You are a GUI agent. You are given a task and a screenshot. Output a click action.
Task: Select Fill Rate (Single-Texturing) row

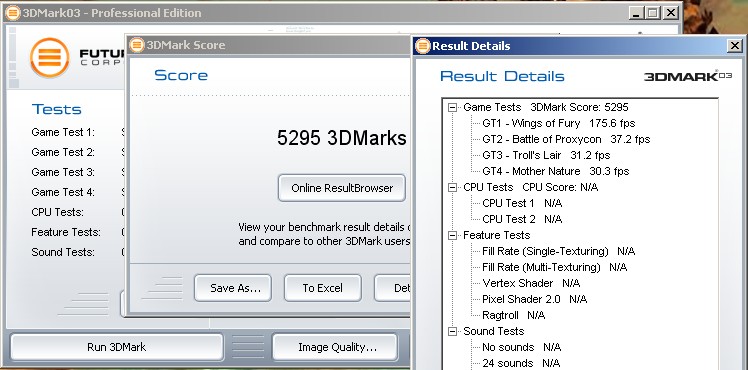point(559,251)
